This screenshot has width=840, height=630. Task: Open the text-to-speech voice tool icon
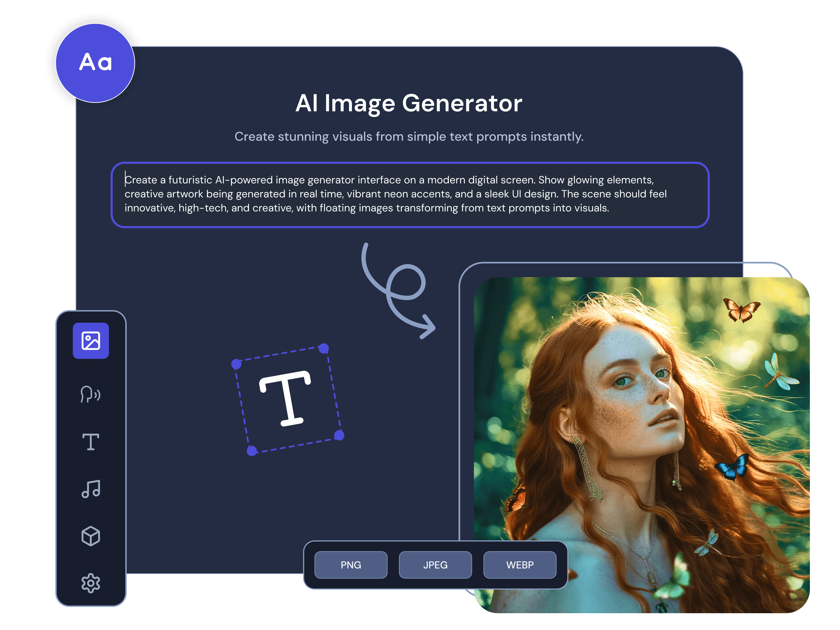pyautogui.click(x=91, y=394)
